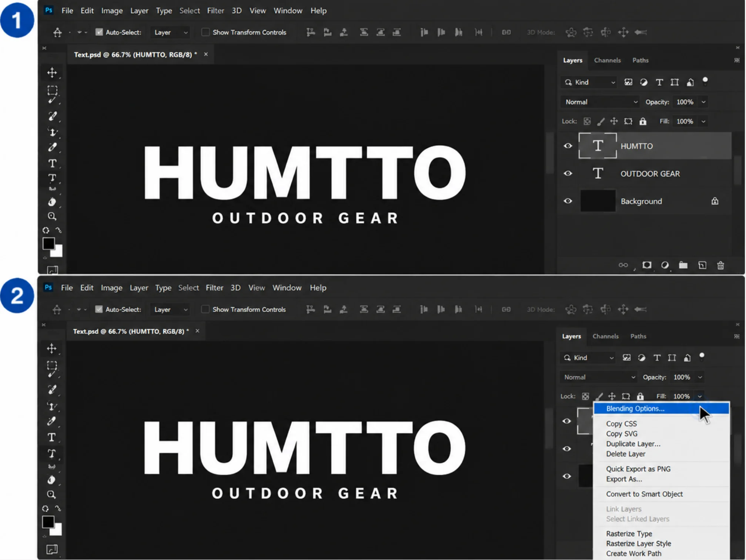Choose Quick Export as PNG

[x=638, y=469]
